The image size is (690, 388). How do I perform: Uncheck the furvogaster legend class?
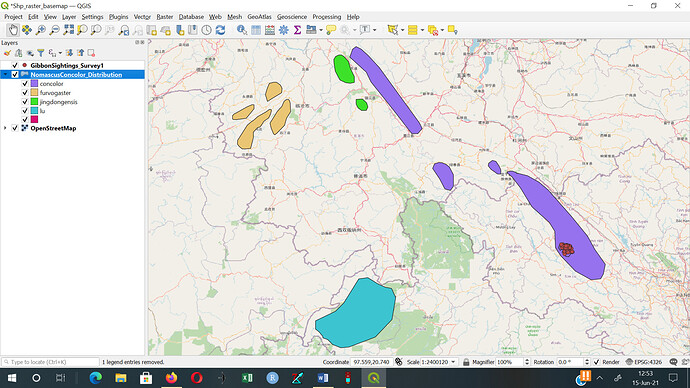click(25, 92)
